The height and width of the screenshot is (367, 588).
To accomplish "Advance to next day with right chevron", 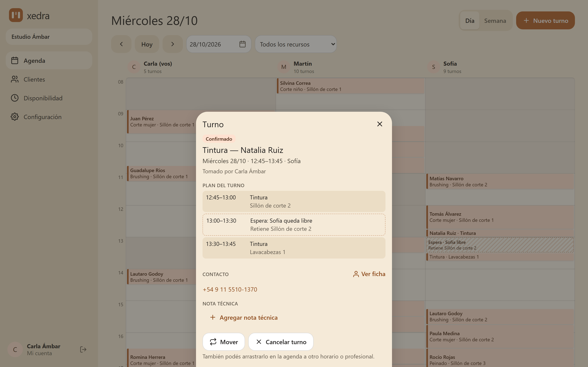I will tap(173, 44).
